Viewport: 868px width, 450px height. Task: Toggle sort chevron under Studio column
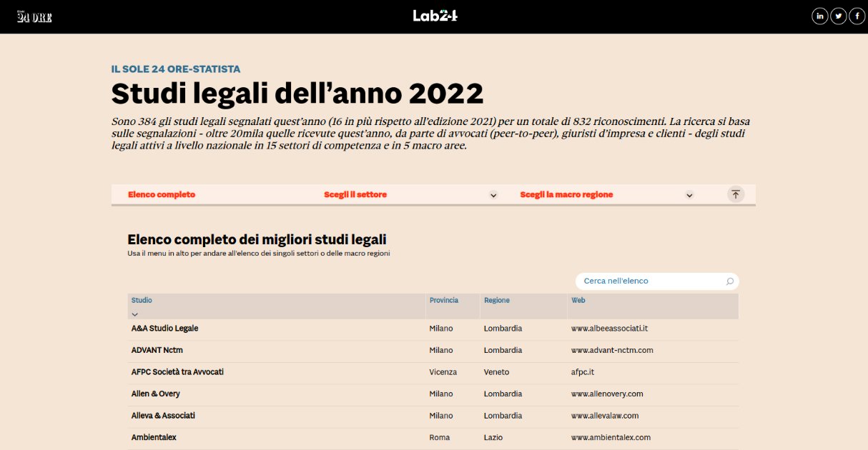point(135,314)
